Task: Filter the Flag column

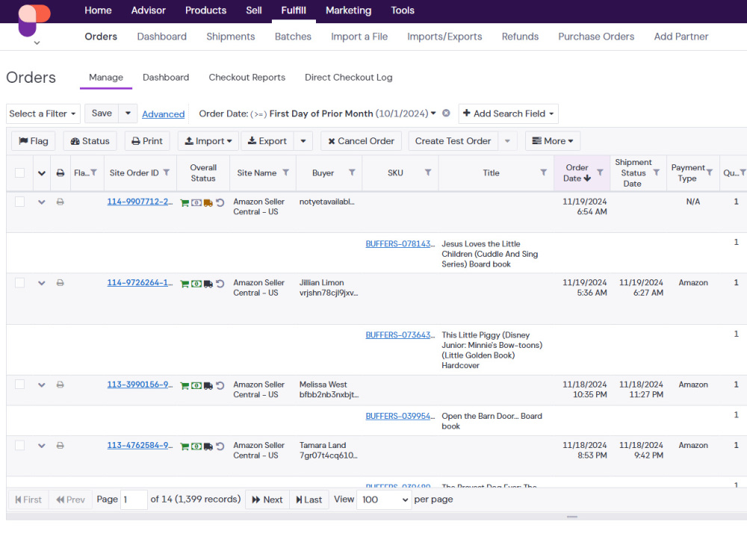Action: click(x=94, y=172)
